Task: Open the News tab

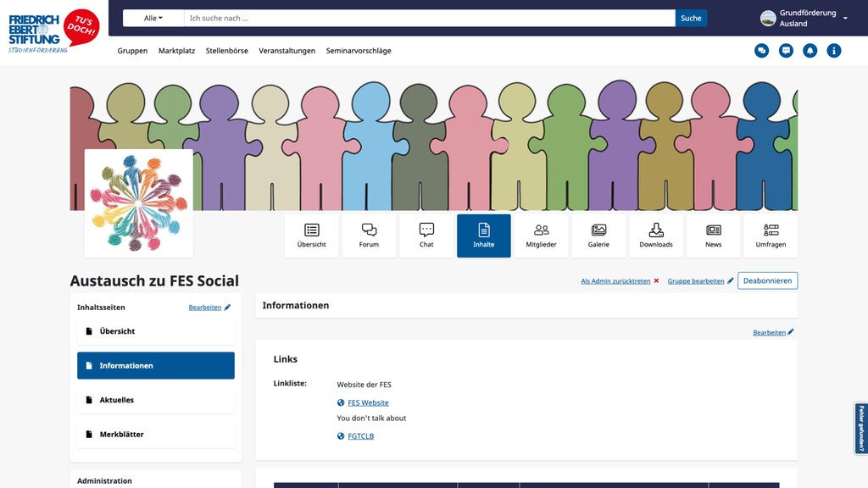Action: click(713, 236)
